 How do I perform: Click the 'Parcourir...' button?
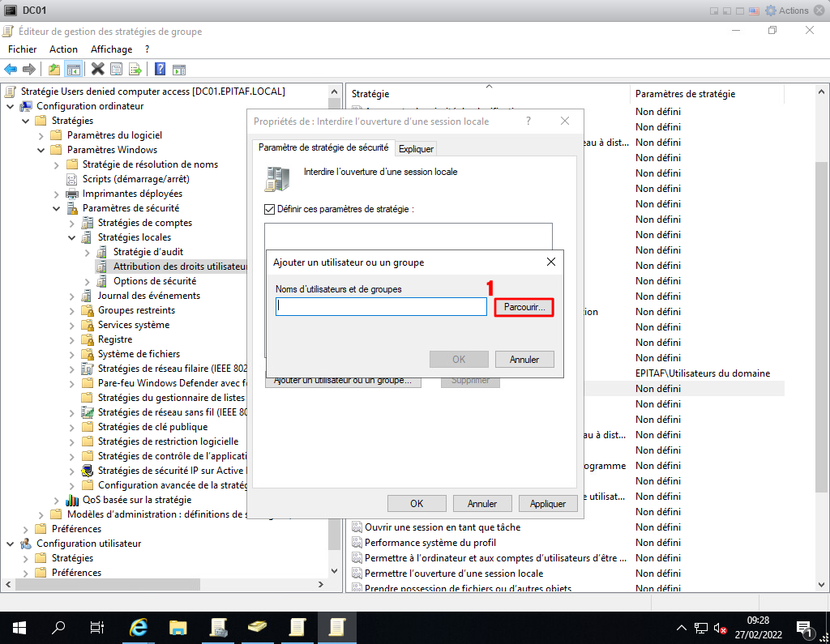[x=524, y=307]
